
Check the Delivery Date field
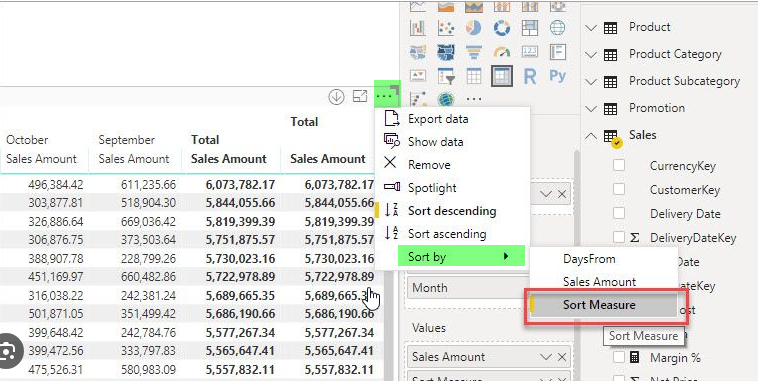[619, 213]
